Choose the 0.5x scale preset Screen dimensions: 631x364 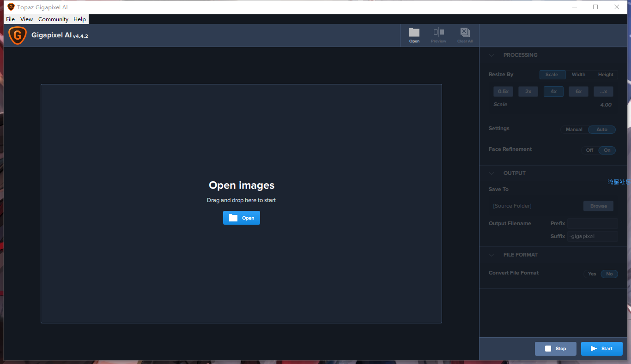pos(503,91)
